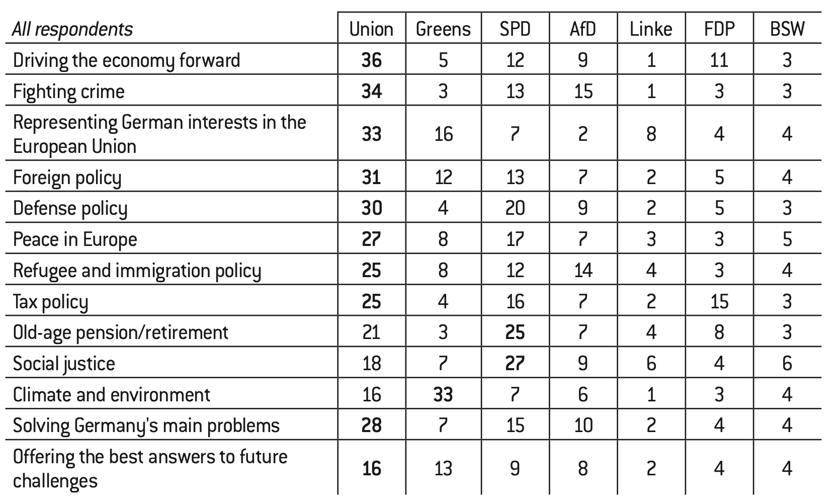Select the 'Peace in Europe' row label
Image resolution: width=839 pixels, height=504 pixels.
coord(75,239)
